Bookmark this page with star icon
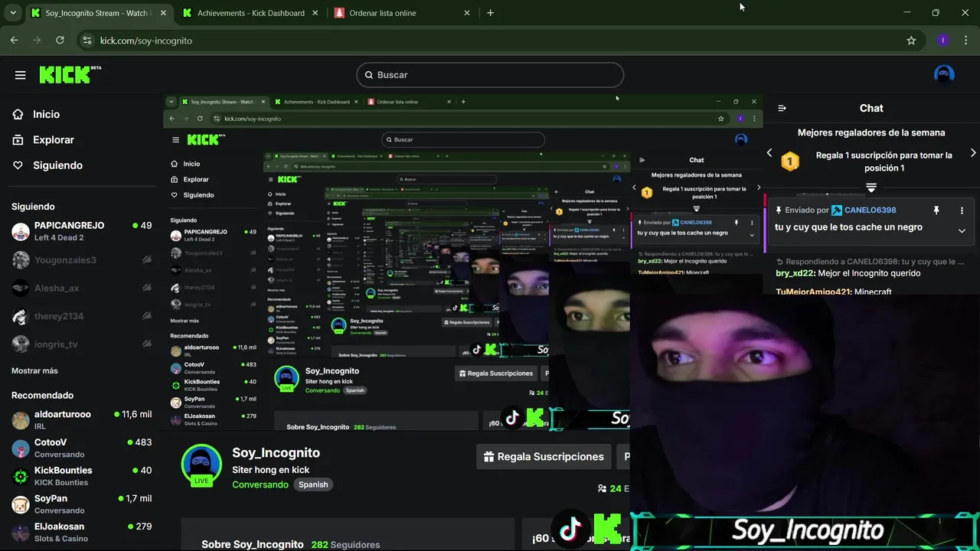Screen dimensions: 980x551 point(911,41)
